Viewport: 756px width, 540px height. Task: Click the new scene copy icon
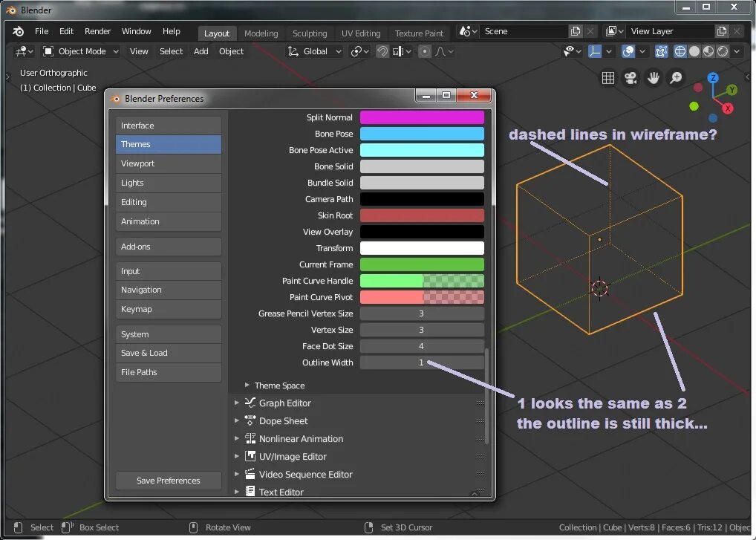click(576, 31)
